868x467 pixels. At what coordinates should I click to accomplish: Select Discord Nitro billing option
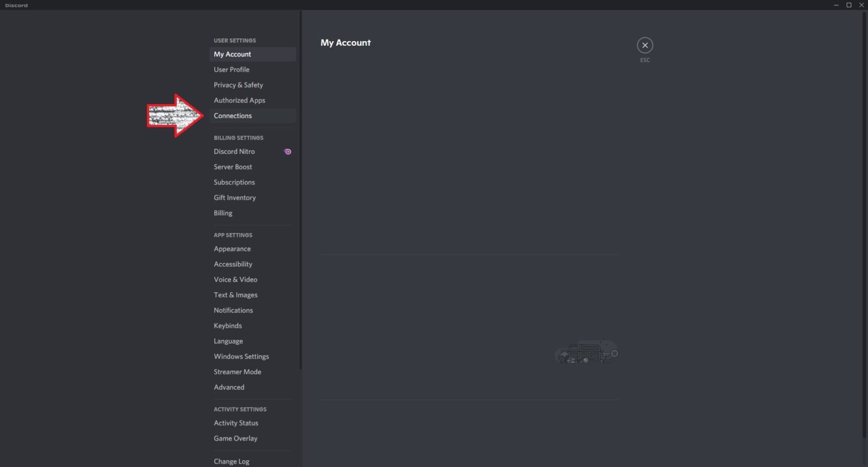point(234,152)
